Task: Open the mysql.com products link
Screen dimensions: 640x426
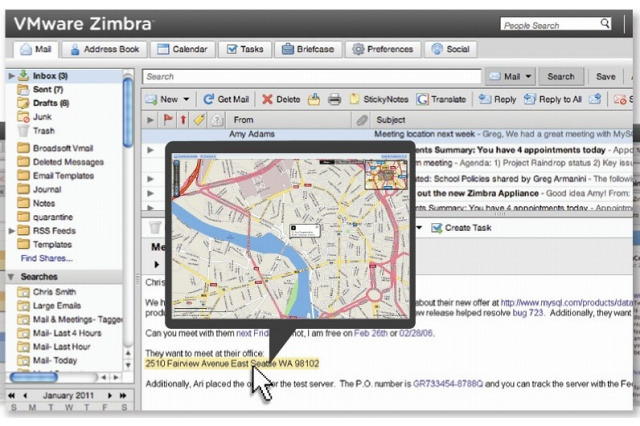Action: [x=567, y=303]
